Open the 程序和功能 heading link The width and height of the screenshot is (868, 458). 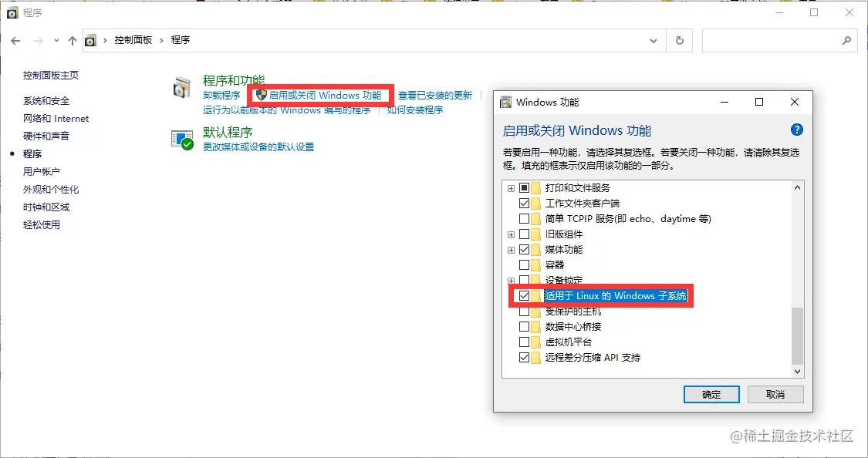coord(234,80)
